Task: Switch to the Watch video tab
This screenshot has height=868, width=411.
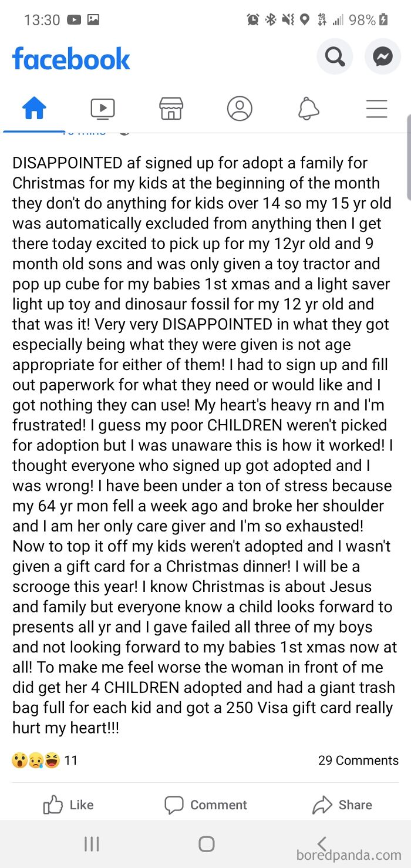Action: tap(103, 108)
